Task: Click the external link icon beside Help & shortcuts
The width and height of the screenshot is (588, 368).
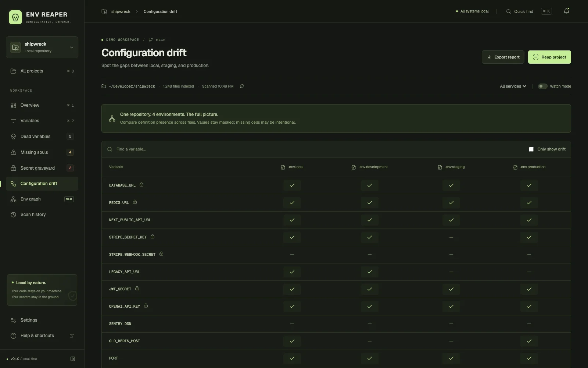Action: pos(72,336)
